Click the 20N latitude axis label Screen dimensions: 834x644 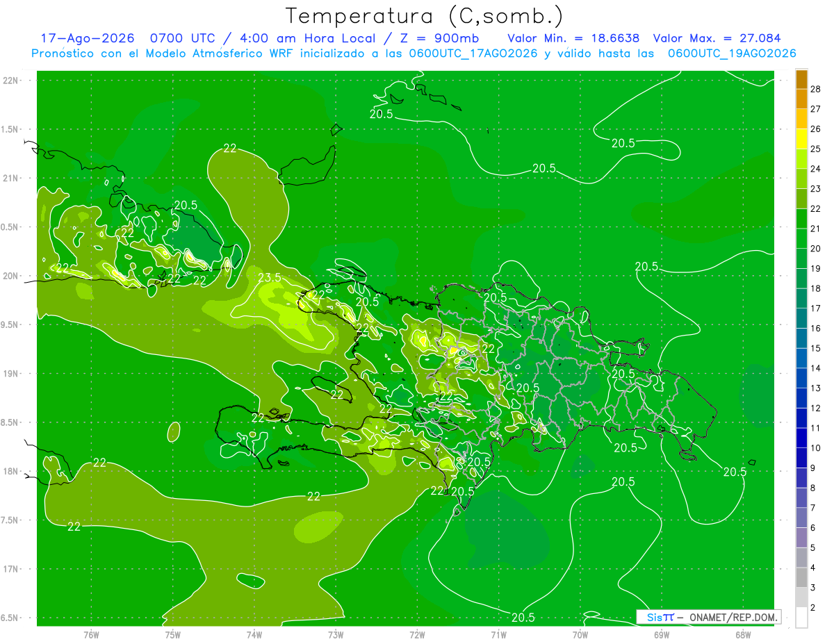point(10,276)
